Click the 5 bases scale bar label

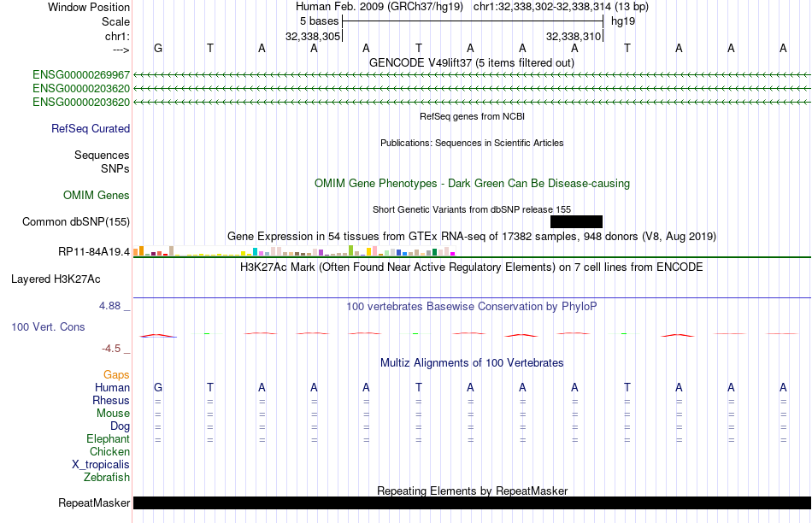[320, 21]
